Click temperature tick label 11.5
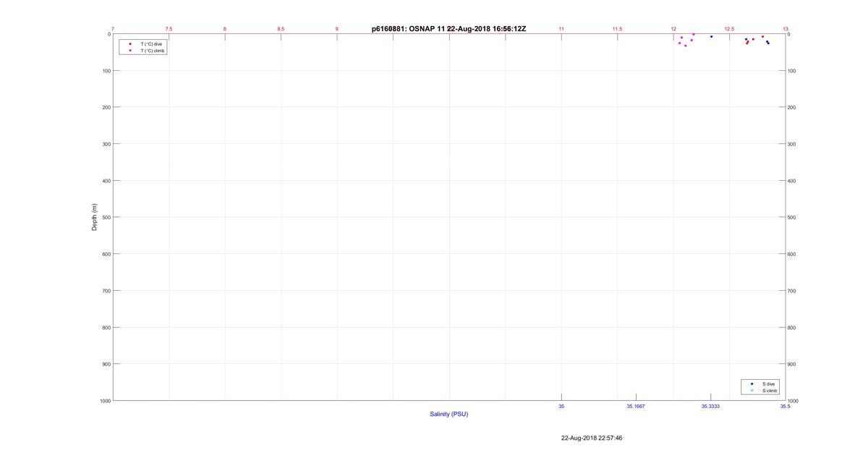Screen dimensions: 868x450 617,29
